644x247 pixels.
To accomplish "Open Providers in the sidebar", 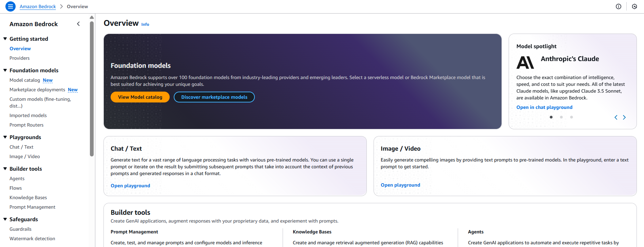I will point(19,58).
